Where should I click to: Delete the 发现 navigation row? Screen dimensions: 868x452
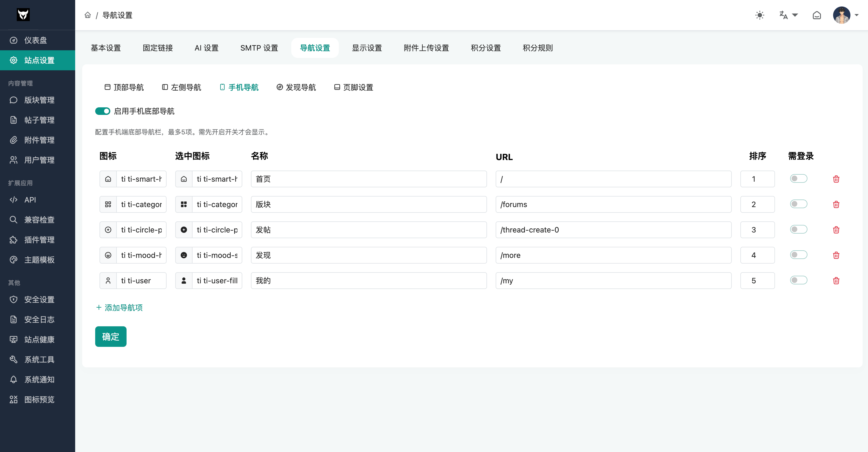[x=836, y=255]
